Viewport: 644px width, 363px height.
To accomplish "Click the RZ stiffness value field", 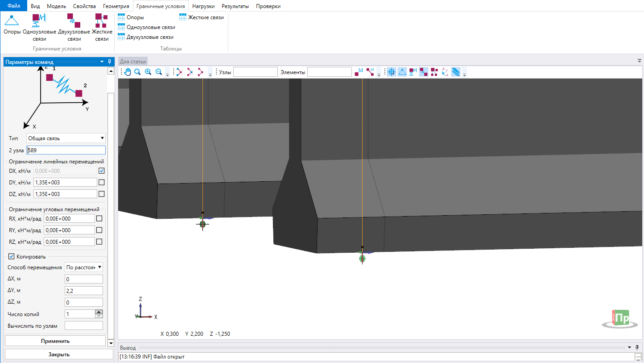I will tap(69, 242).
